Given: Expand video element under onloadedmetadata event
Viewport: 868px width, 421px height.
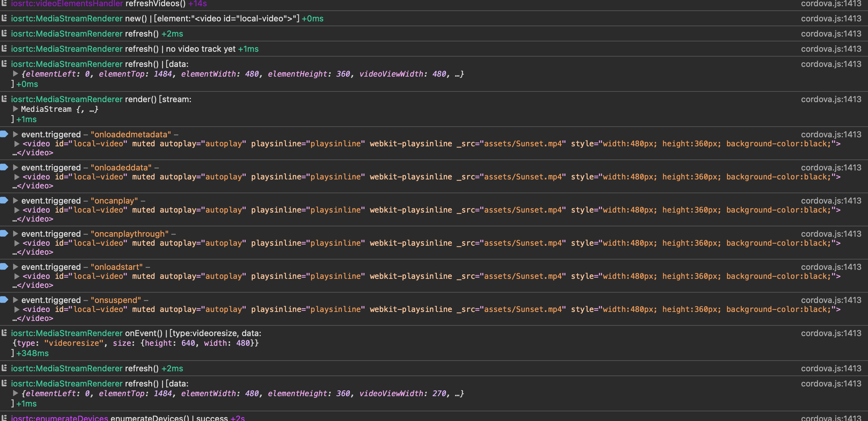Looking at the screenshot, I should [17, 144].
